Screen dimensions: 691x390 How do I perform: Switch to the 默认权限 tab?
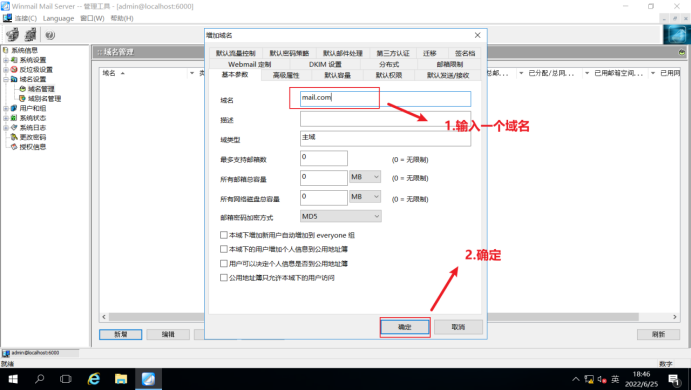389,75
